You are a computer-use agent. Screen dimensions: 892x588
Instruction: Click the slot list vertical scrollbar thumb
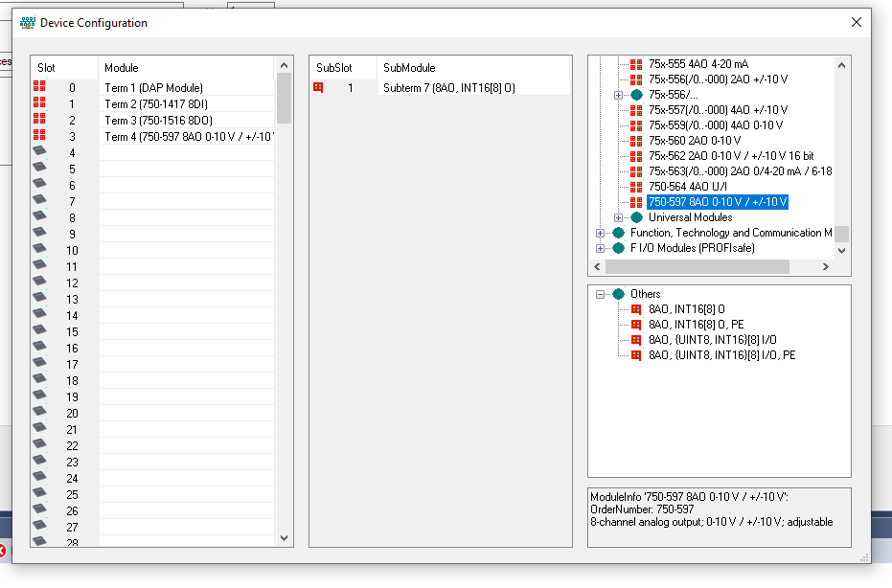tap(285, 98)
